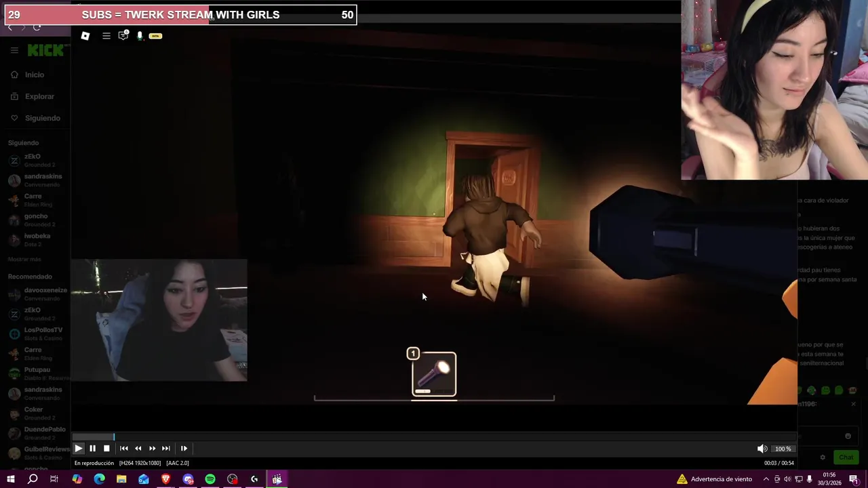Toggle the Roblox voice microphone icon

pyautogui.click(x=140, y=36)
